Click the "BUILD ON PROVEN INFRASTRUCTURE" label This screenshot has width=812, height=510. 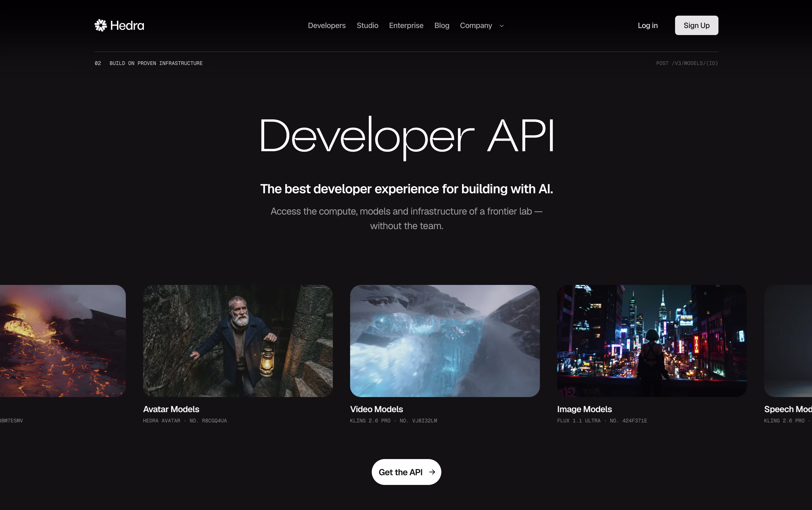click(x=156, y=63)
